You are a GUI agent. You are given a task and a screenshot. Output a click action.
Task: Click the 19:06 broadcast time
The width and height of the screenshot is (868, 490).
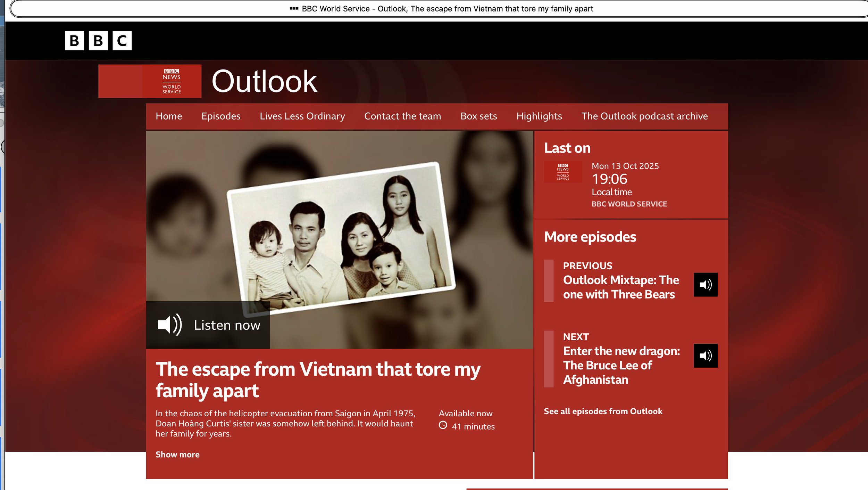coord(609,179)
